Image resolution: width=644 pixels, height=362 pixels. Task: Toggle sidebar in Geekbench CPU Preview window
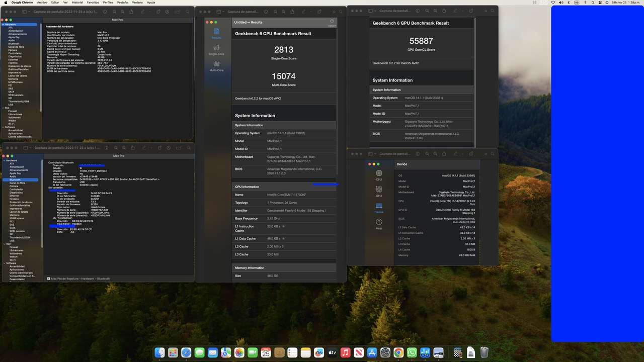coord(218,12)
